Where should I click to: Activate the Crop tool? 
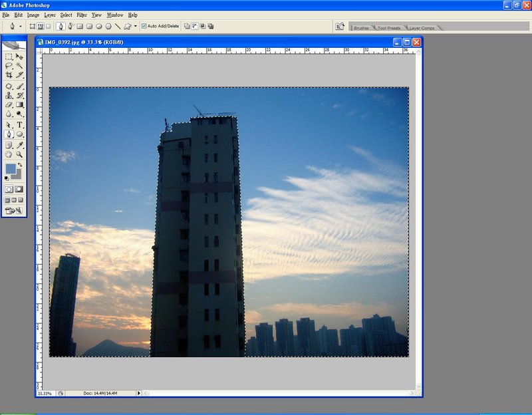(x=9, y=75)
